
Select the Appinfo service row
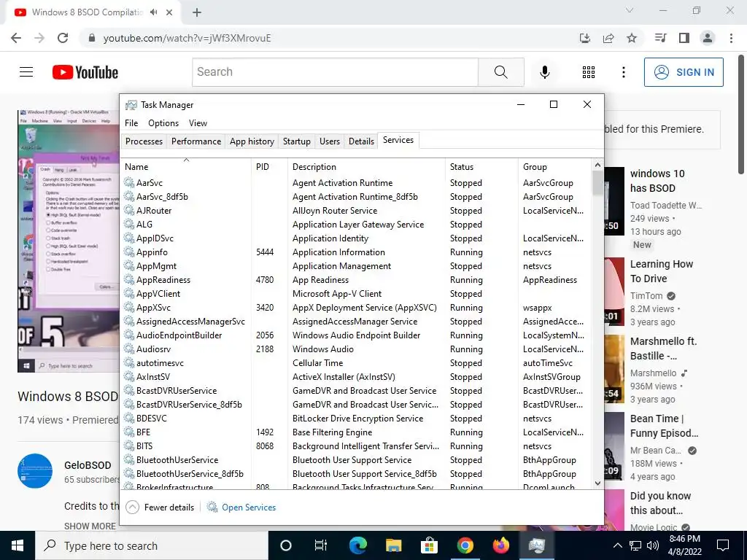pos(356,252)
